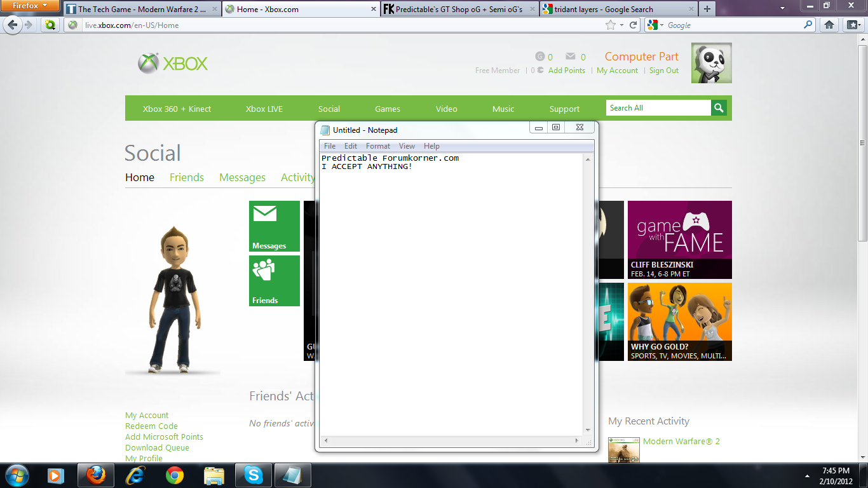Go forward with the browser Forward arrow

point(29,25)
